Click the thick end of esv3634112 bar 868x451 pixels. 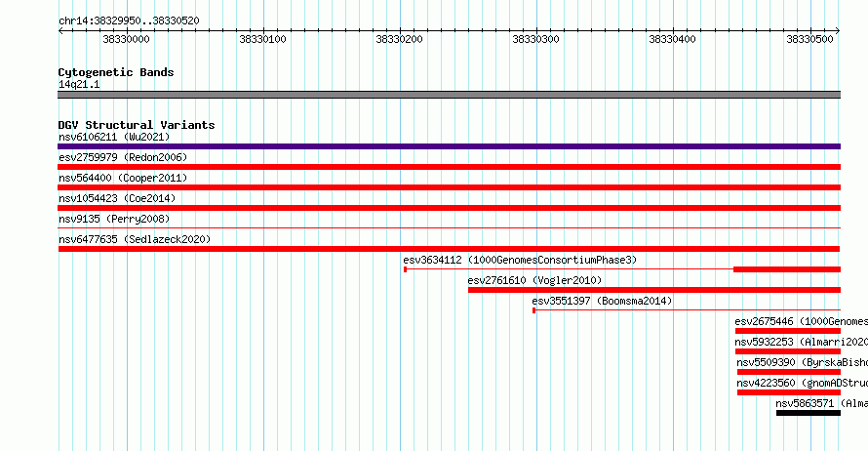(x=787, y=269)
